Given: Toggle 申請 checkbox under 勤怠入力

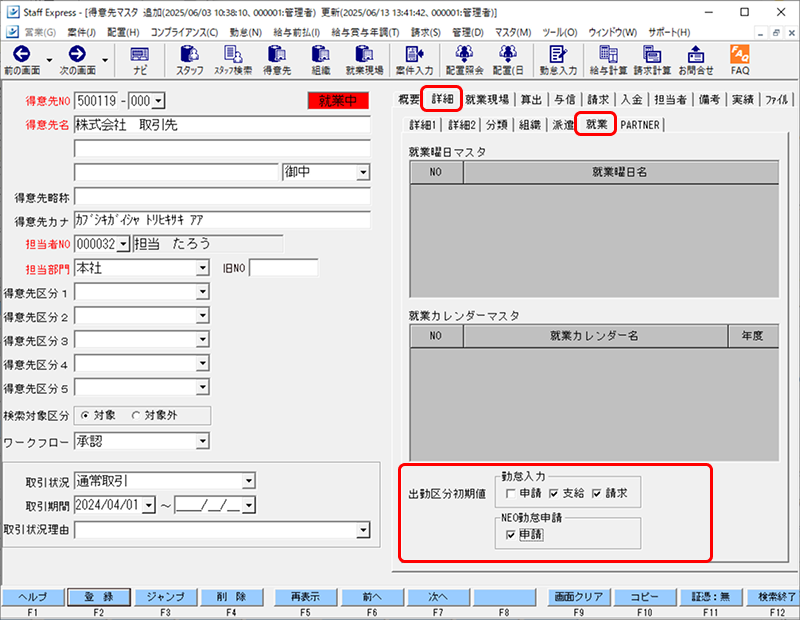Looking at the screenshot, I should 510,493.
